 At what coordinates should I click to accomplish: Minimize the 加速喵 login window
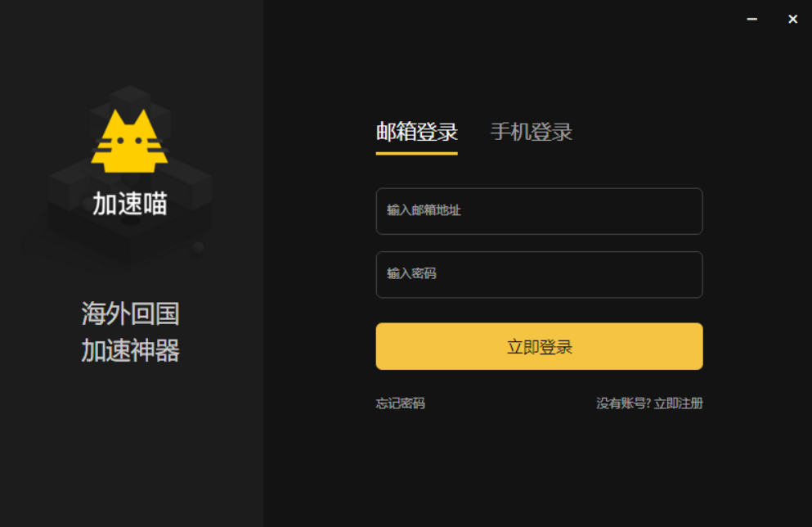click(x=752, y=19)
